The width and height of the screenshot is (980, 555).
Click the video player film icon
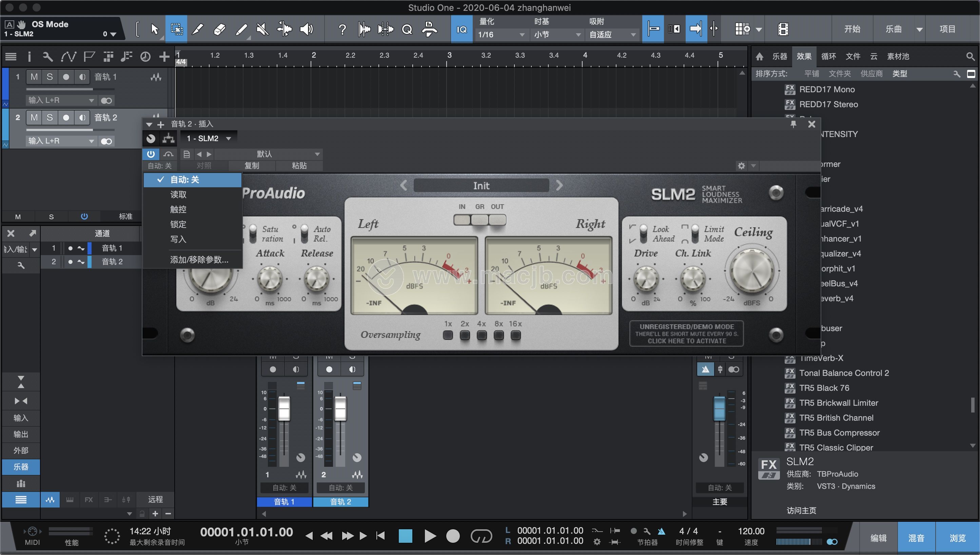(x=783, y=29)
